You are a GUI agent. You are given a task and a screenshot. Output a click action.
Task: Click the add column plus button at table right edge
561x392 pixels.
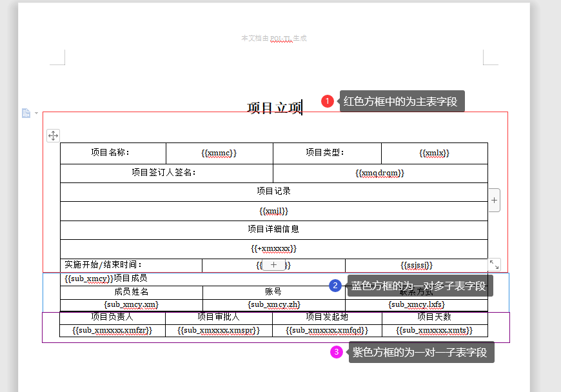494,200
